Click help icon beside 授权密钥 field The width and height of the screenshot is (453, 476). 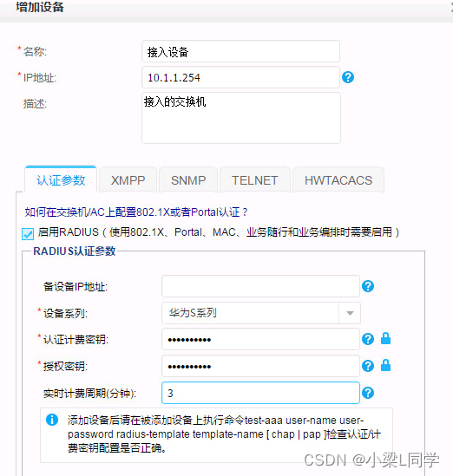[x=368, y=366]
